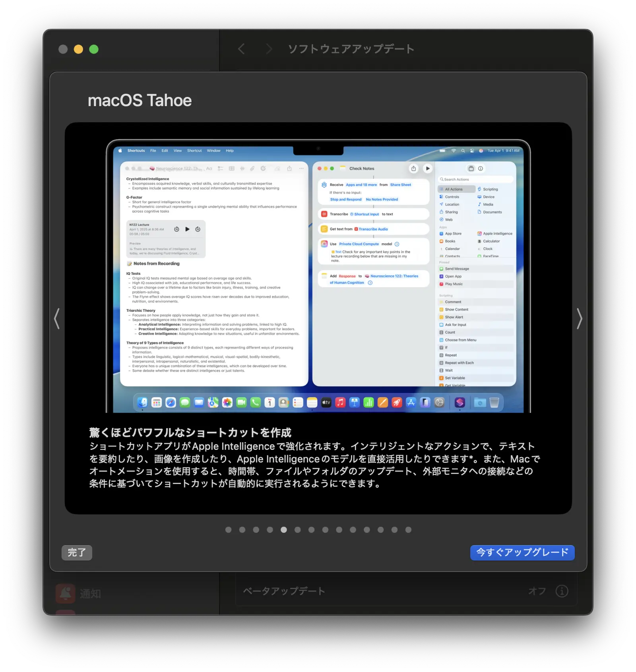
Task: Click the Safari icon in the pictured Dock
Action: (171, 403)
